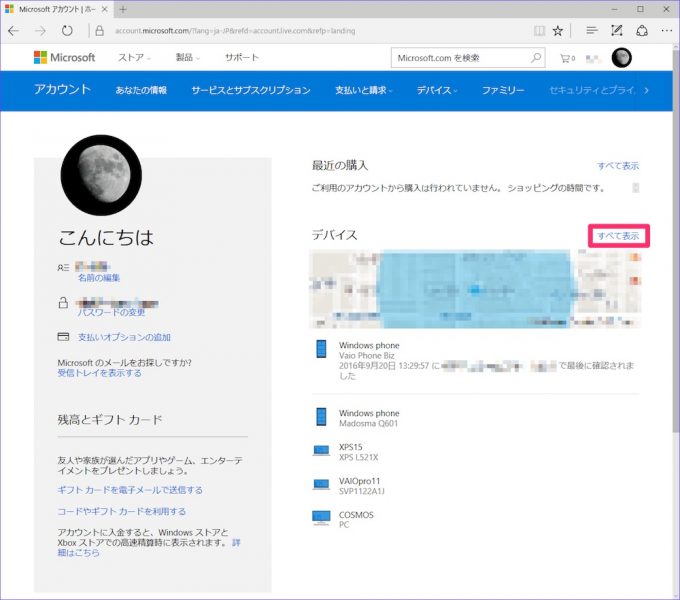The image size is (680, 600).
Task: Select the Madosma Q601 device entry
Action: coord(369,418)
